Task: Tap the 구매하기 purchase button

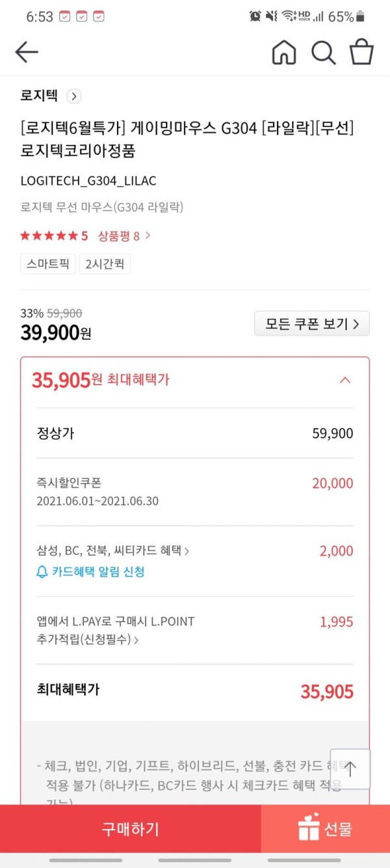Action: (x=130, y=829)
